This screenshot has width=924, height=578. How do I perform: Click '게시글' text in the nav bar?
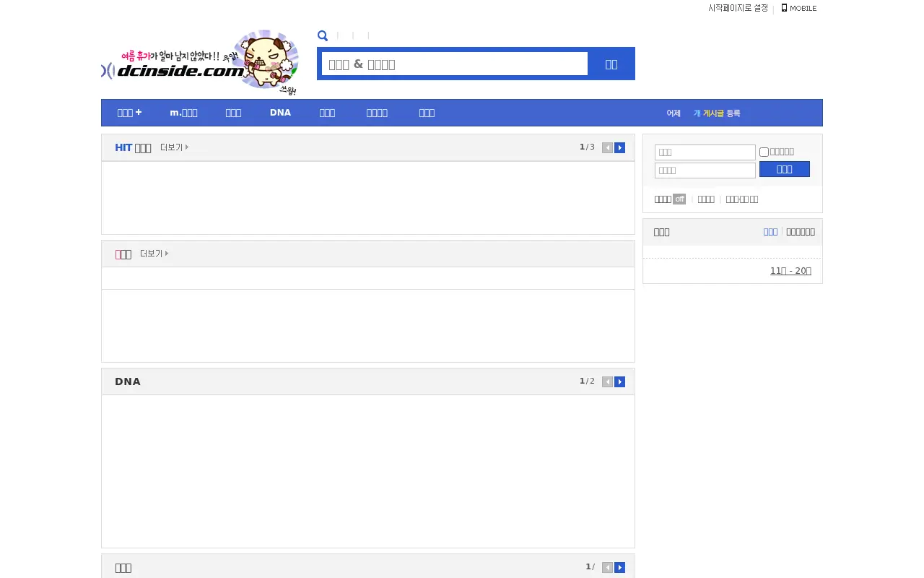[713, 113]
